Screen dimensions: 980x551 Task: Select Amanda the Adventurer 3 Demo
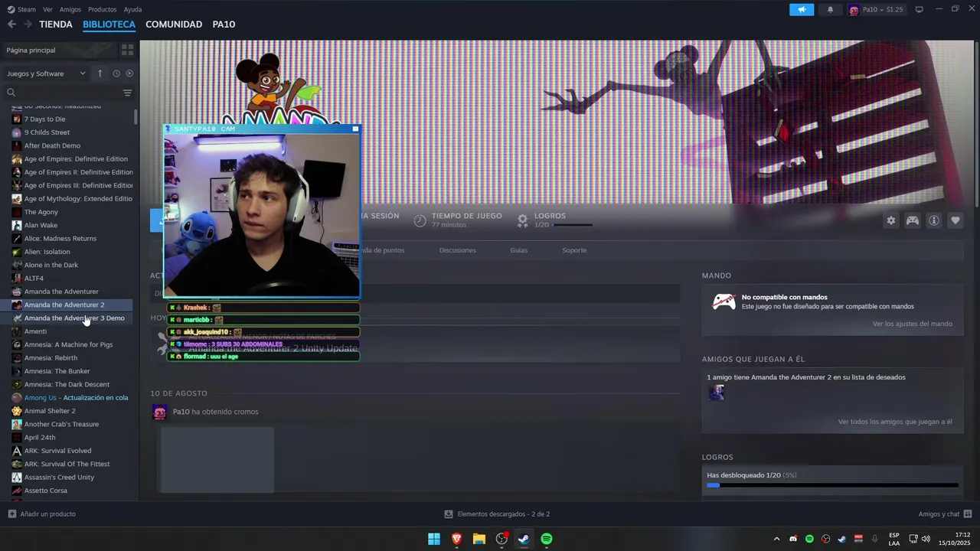(67, 318)
